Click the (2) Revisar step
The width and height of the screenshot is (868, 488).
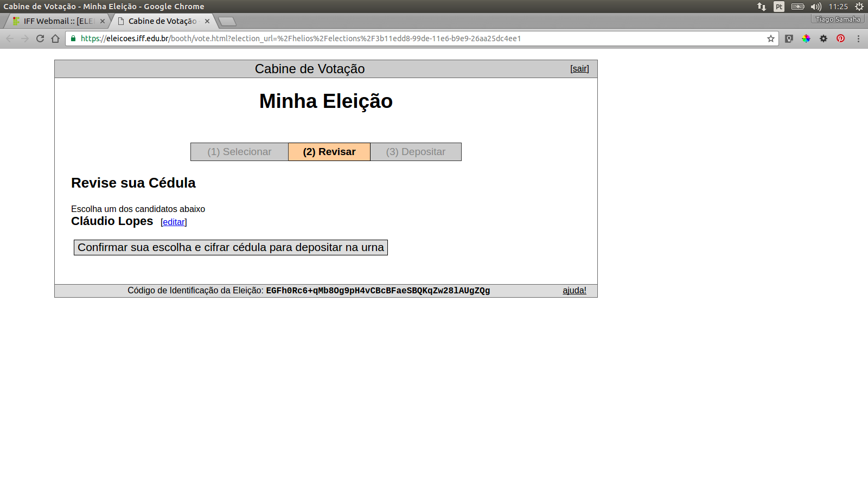point(329,152)
